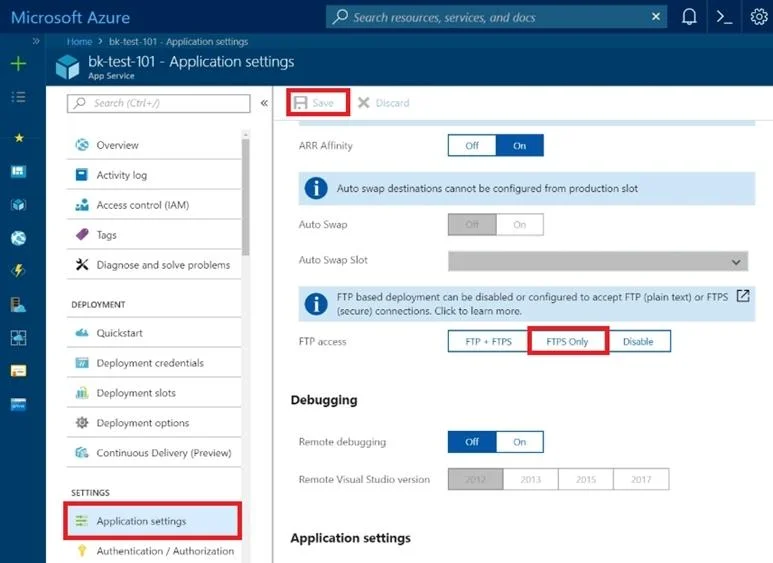Open Access control (IAM)

(154, 205)
